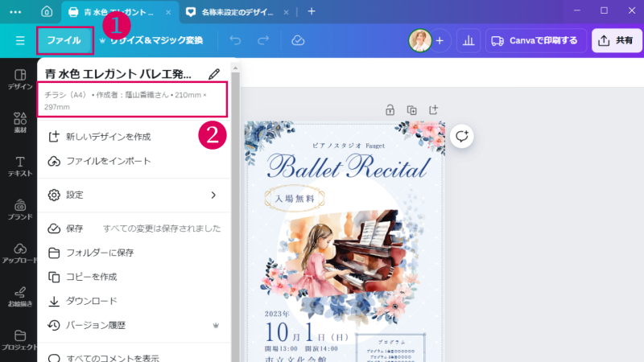Click the design title text in menu
The image size is (644, 362).
pyautogui.click(x=118, y=74)
